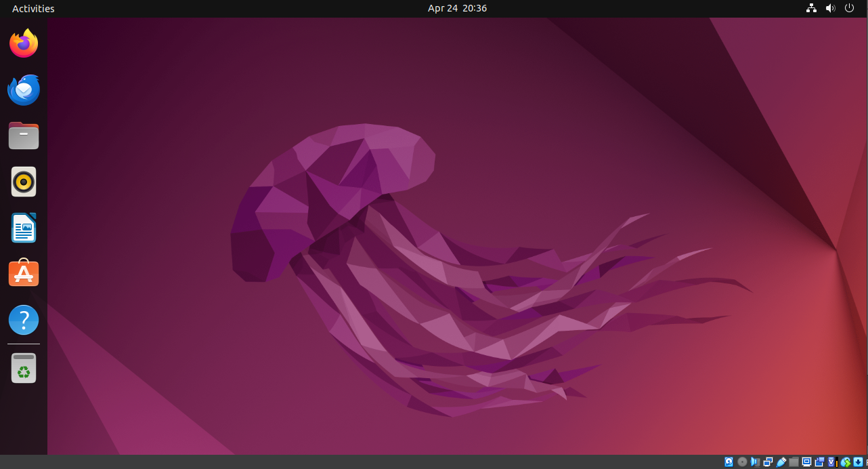Click VirtualBox optical disc icon
Image resolution: width=868 pixels, height=469 pixels.
pyautogui.click(x=742, y=462)
